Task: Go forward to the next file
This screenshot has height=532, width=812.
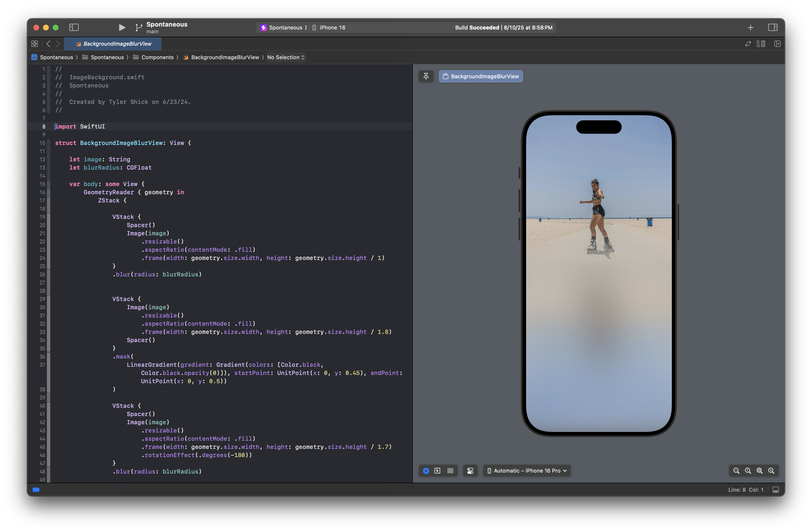Action: click(58, 44)
